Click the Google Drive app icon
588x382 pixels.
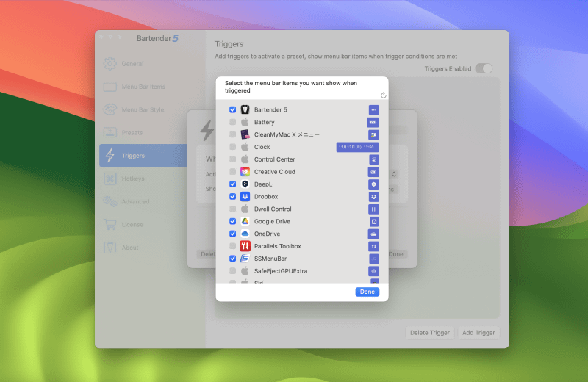pos(245,221)
